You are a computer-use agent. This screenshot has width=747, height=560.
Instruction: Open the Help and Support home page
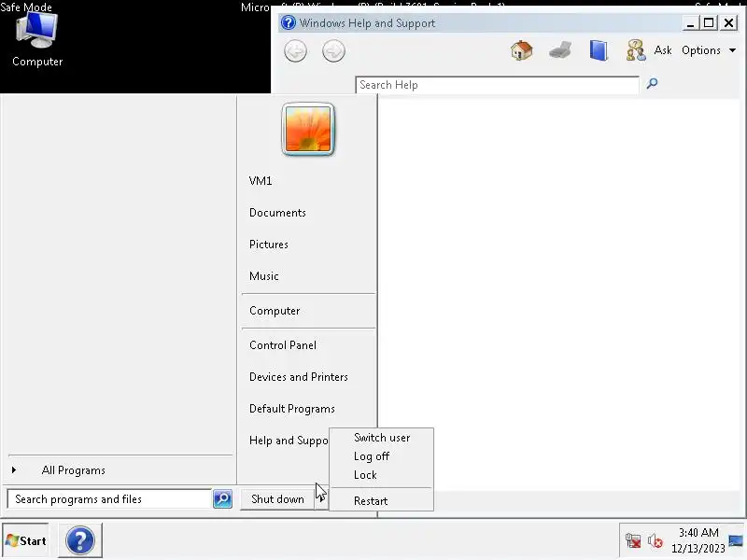[x=521, y=50]
